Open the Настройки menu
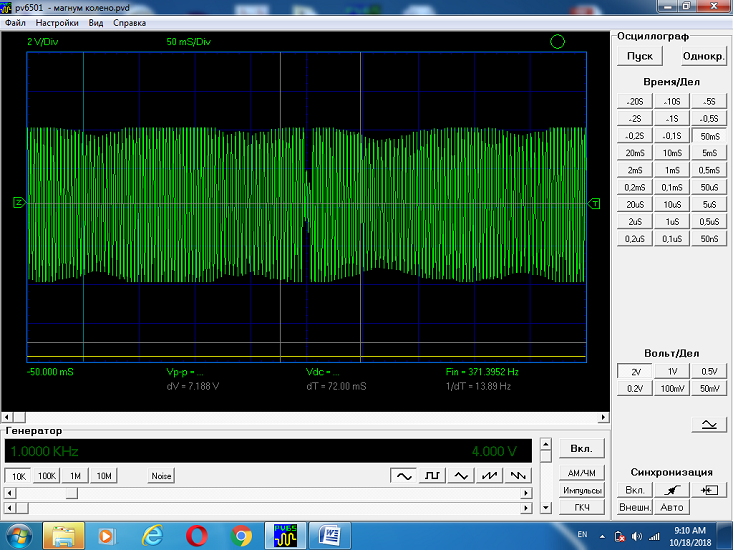Viewport: 733px width, 550px height. point(57,22)
